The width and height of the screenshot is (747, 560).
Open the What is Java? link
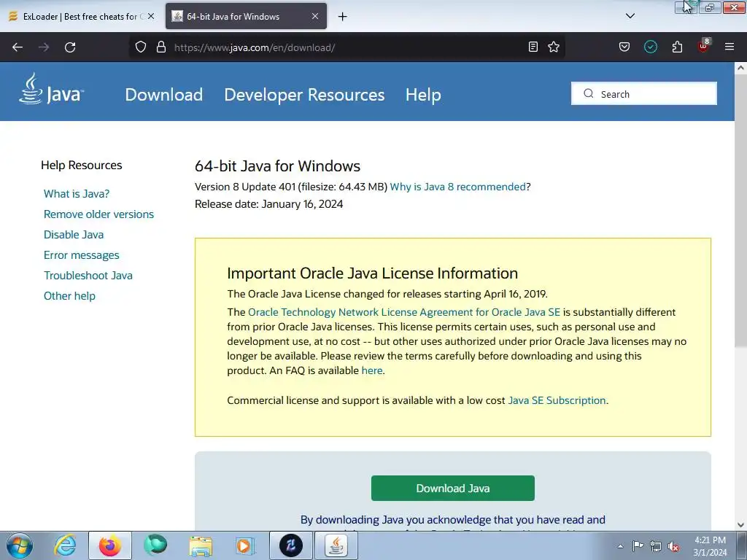tap(77, 194)
